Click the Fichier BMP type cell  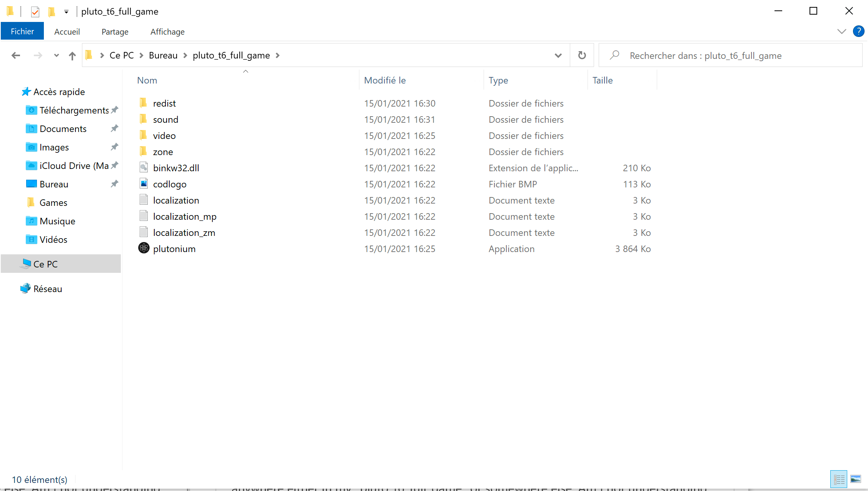(x=513, y=184)
